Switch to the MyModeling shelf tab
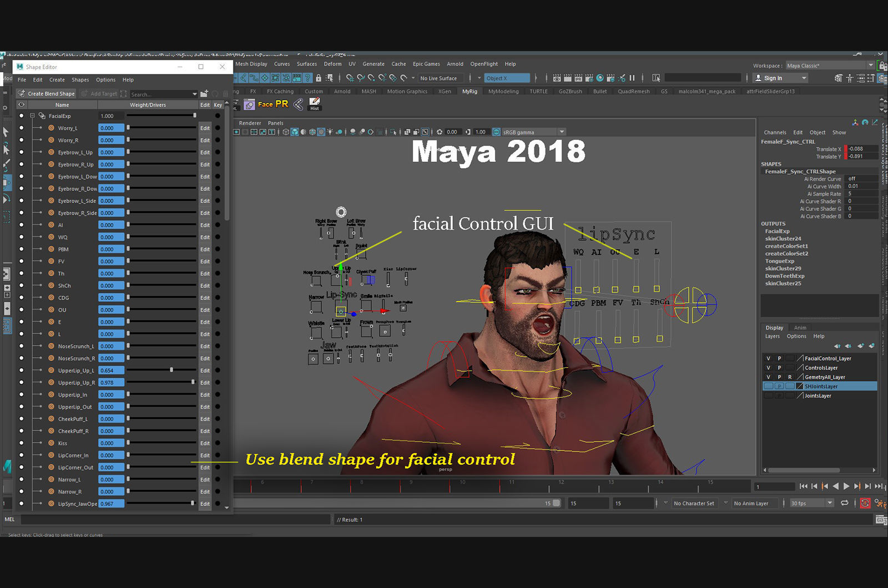888x588 pixels. pyautogui.click(x=503, y=92)
